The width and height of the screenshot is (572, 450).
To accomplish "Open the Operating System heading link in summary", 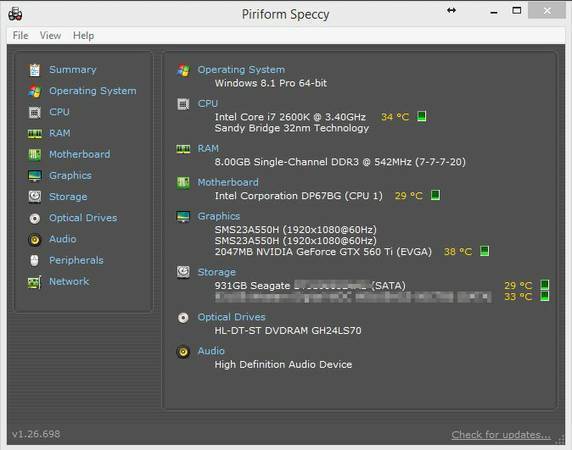I will 241,70.
